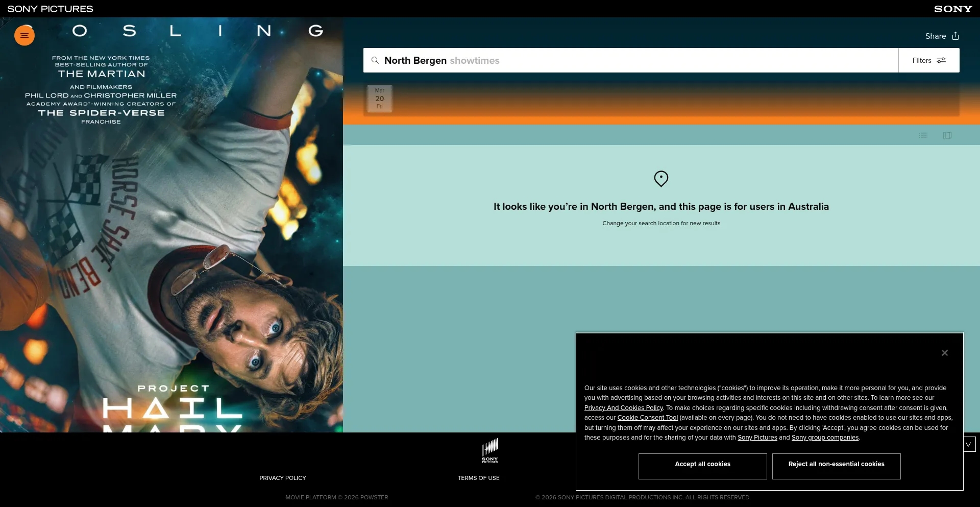This screenshot has height=507, width=980.
Task: Follow the Sony Pictures link in banner
Action: (x=757, y=438)
